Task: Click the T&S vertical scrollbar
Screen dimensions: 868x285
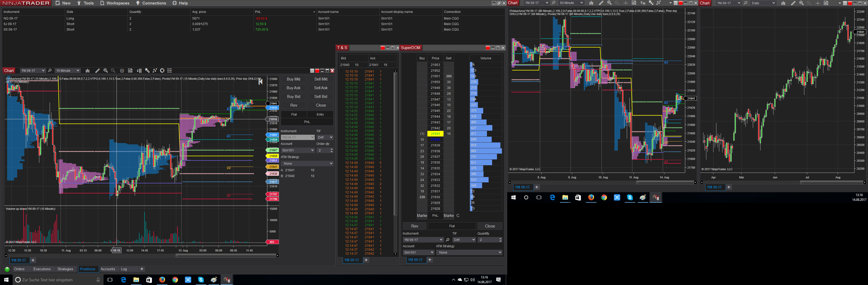Action: pyautogui.click(x=395, y=162)
